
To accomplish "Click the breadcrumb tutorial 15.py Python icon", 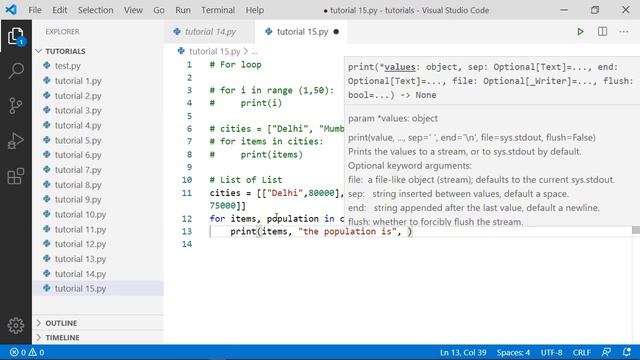I will coord(181,51).
